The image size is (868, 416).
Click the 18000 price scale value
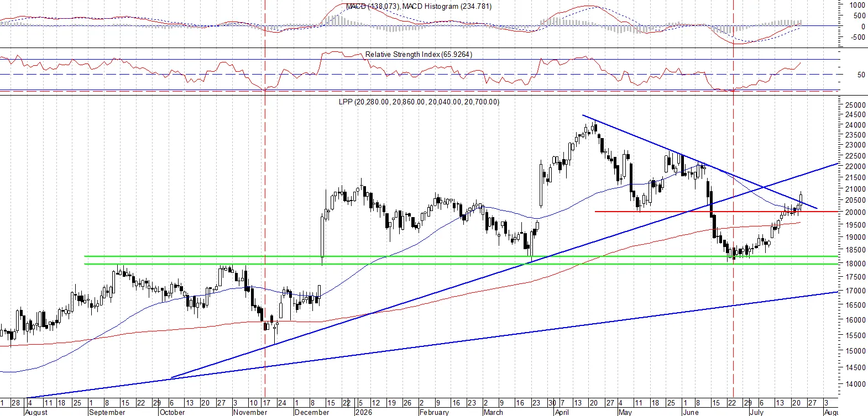click(x=855, y=264)
